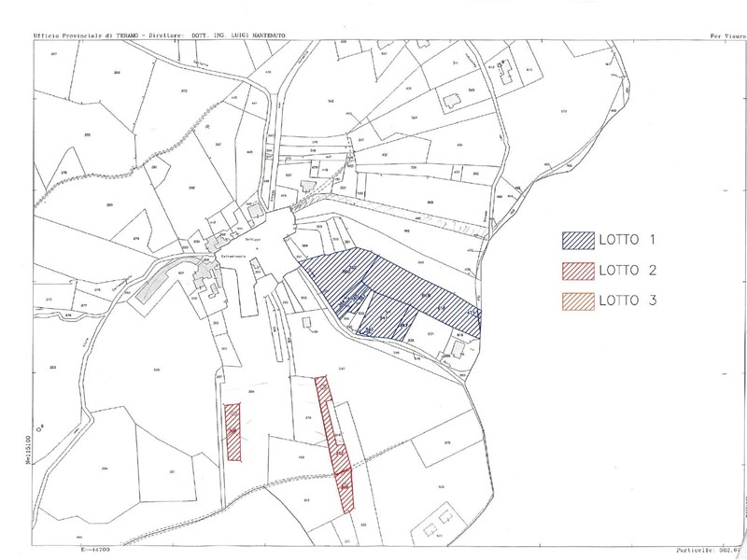Click parcel 547 below the blue area

tap(342, 370)
